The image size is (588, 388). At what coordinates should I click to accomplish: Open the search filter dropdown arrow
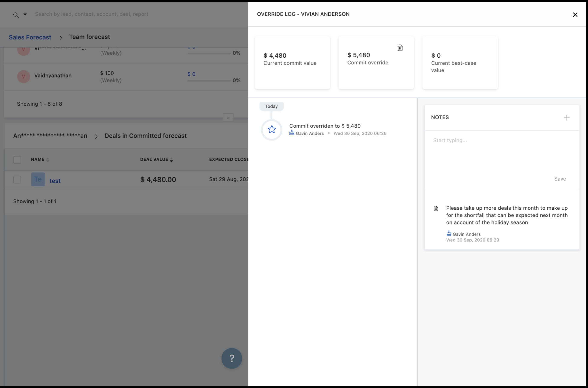[25, 14]
